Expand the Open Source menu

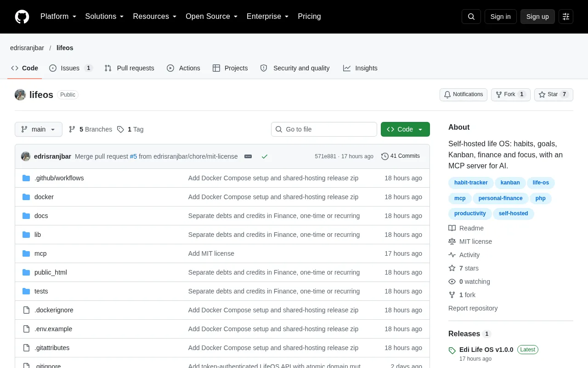(212, 17)
